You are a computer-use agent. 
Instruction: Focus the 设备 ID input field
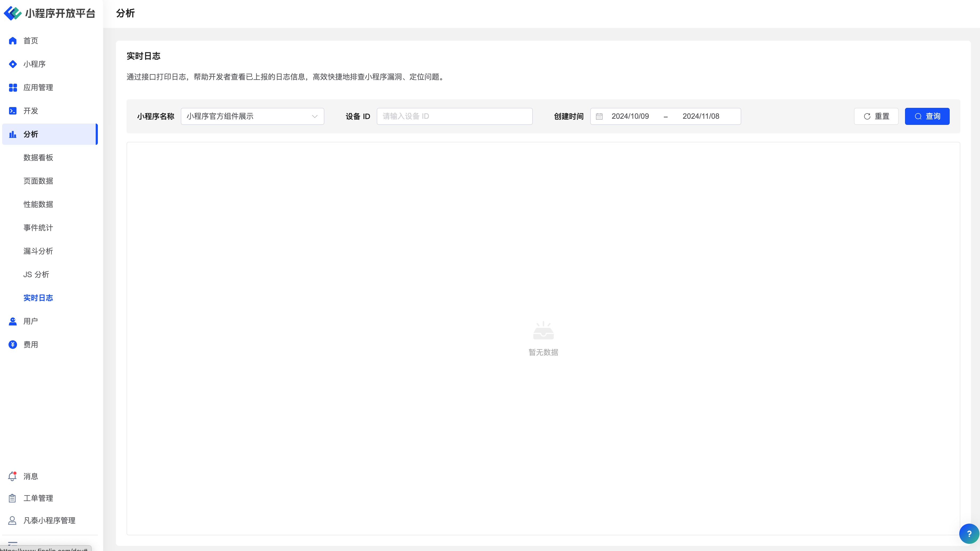point(454,116)
